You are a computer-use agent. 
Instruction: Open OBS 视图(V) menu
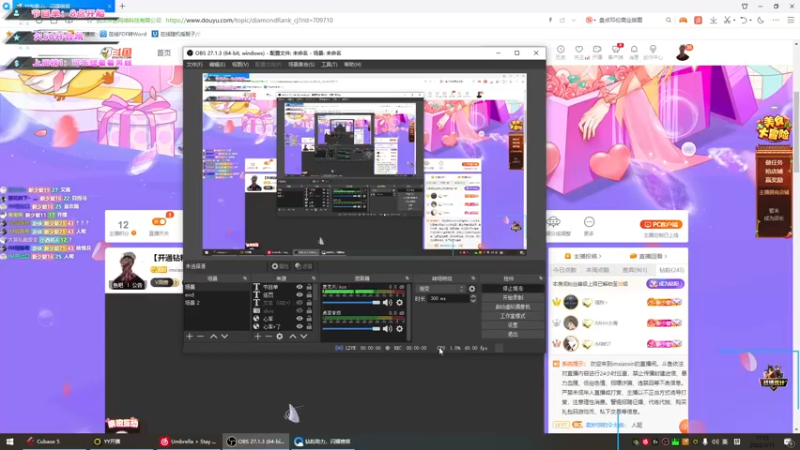pos(240,65)
